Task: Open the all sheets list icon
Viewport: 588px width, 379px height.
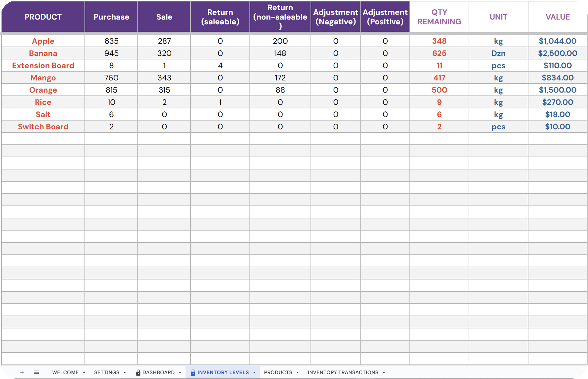Action: coord(36,372)
